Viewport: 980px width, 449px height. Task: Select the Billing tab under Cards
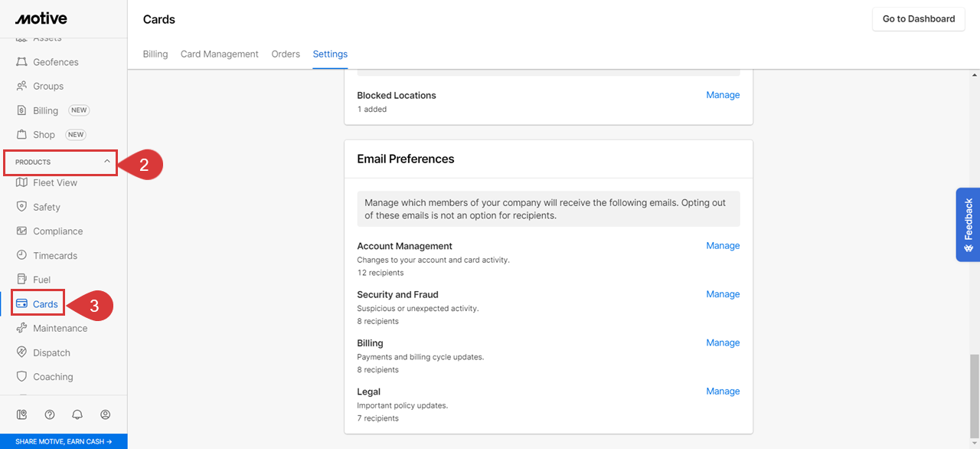(155, 54)
